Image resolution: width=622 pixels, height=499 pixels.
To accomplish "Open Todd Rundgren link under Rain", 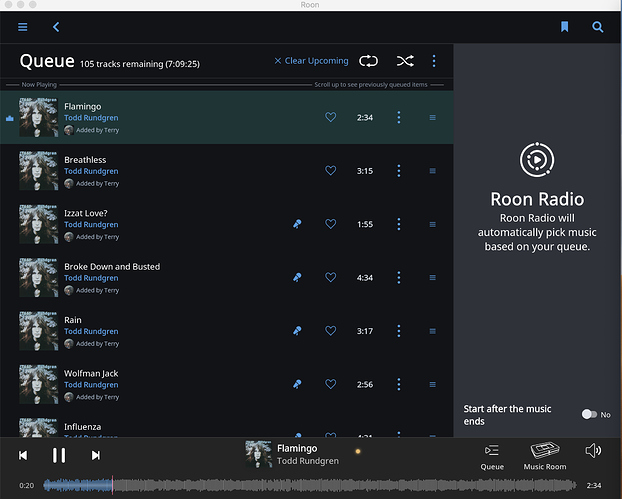I will pos(91,331).
